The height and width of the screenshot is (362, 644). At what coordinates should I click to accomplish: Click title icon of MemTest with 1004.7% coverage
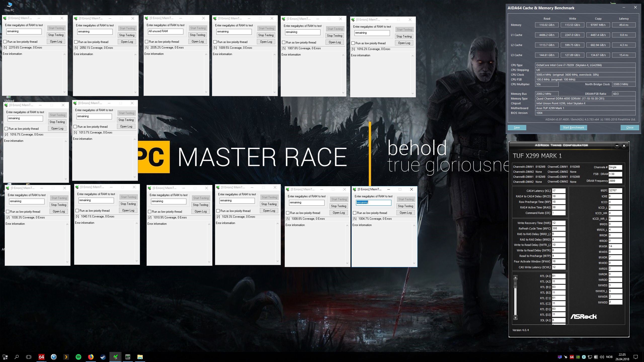354,189
